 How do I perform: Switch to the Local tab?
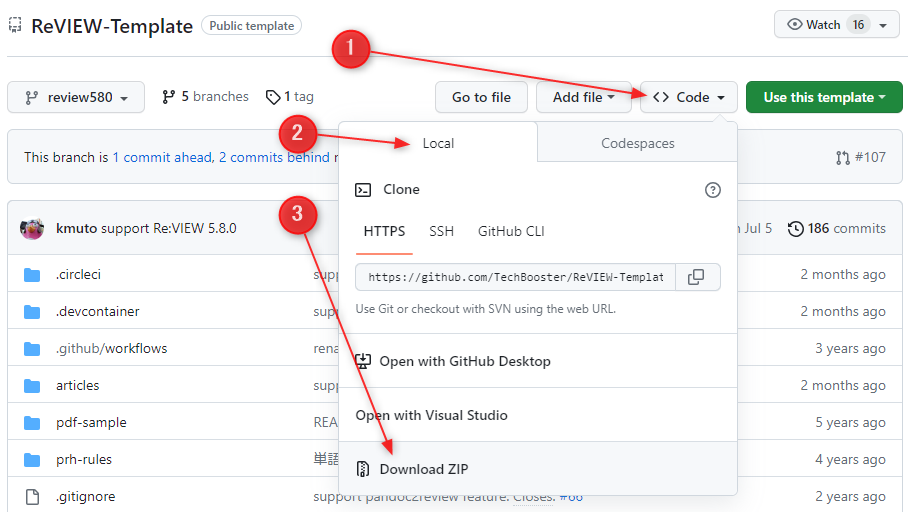pyautogui.click(x=438, y=143)
